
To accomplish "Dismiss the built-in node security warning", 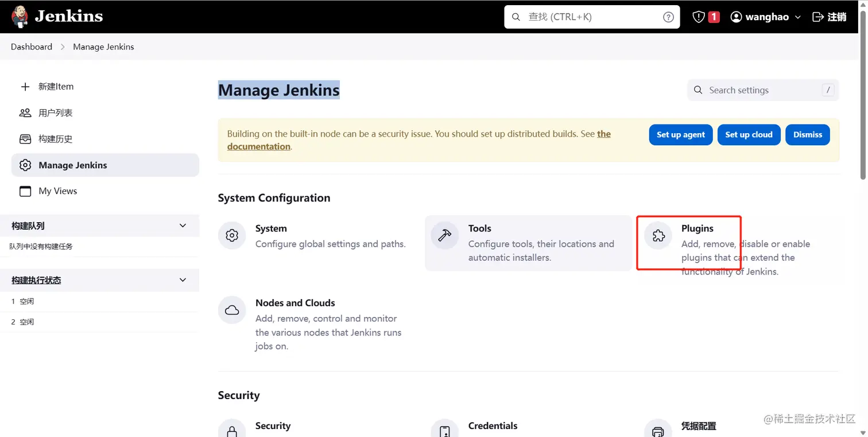I will (x=808, y=134).
